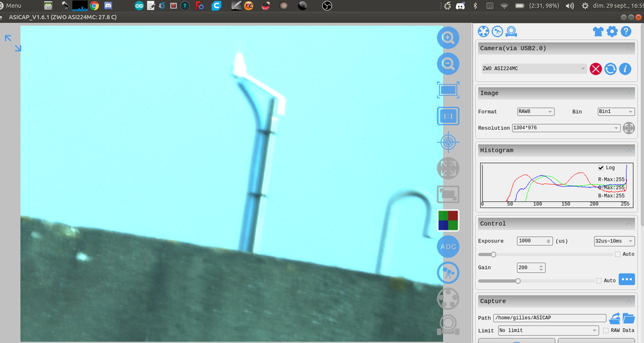Click the filter wheel icon in the image toolbar
The height and width of the screenshot is (343, 644).
pyautogui.click(x=448, y=299)
